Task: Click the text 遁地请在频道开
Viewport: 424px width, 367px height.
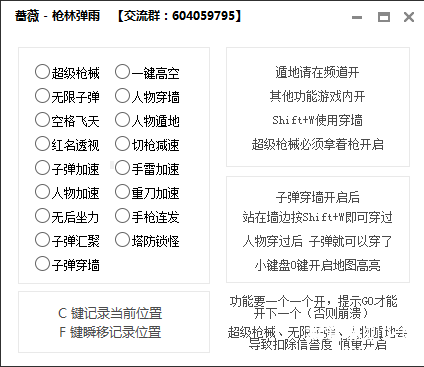Action: (317, 72)
